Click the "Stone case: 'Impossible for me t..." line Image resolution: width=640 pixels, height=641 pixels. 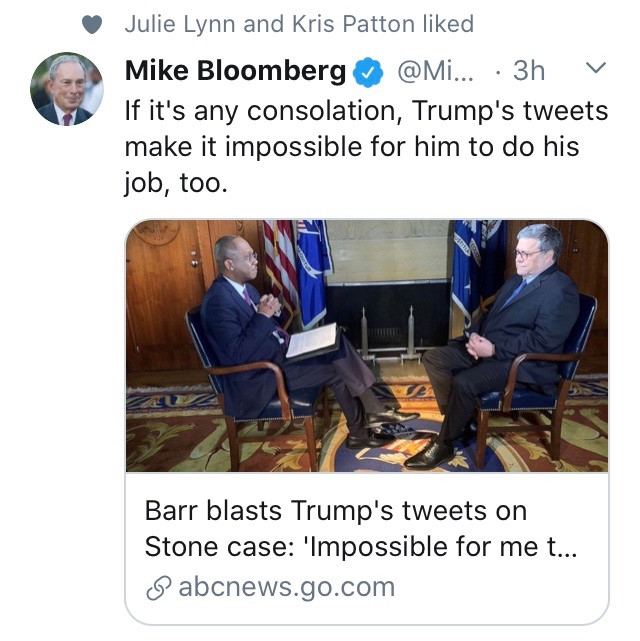[361, 547]
